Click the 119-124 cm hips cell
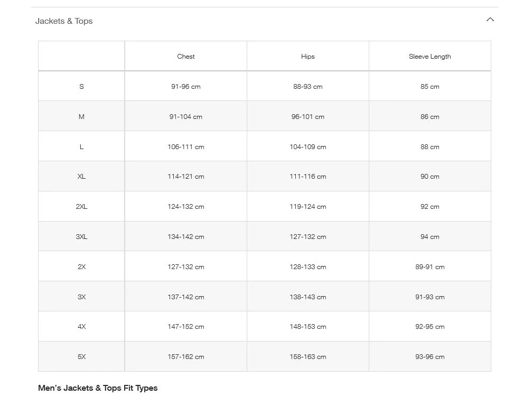The width and height of the screenshot is (532, 405). (307, 207)
